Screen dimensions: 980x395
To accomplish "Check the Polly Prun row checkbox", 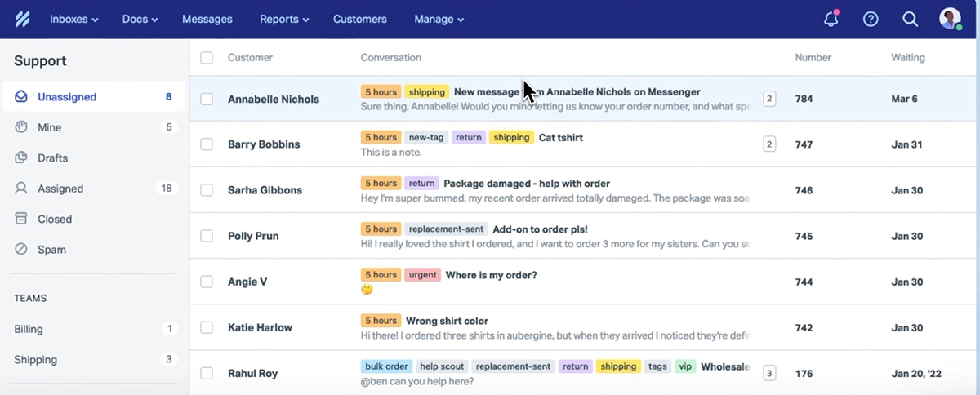I will pos(207,236).
